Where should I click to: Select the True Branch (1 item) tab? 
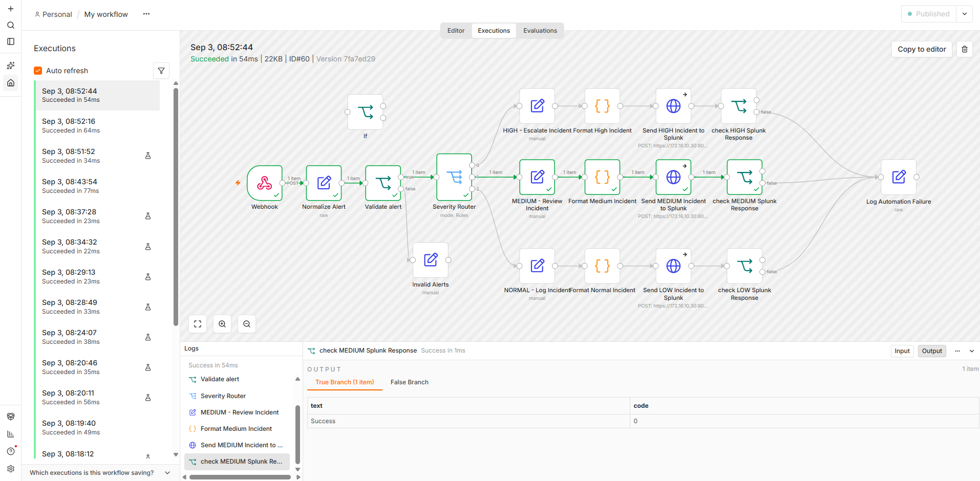[345, 382]
